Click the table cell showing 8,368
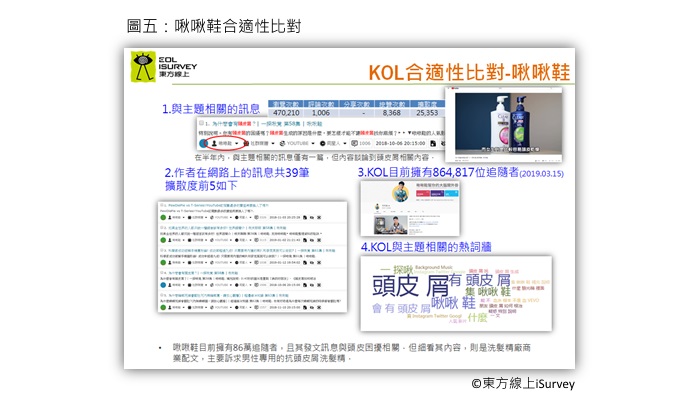Viewport: 700px width, 400px height. [392, 113]
